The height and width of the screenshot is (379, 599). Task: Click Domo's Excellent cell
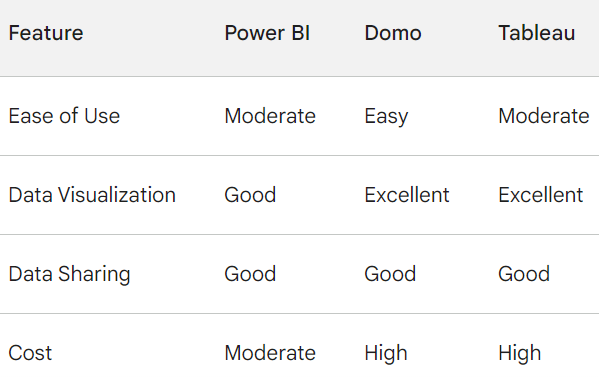pos(407,195)
